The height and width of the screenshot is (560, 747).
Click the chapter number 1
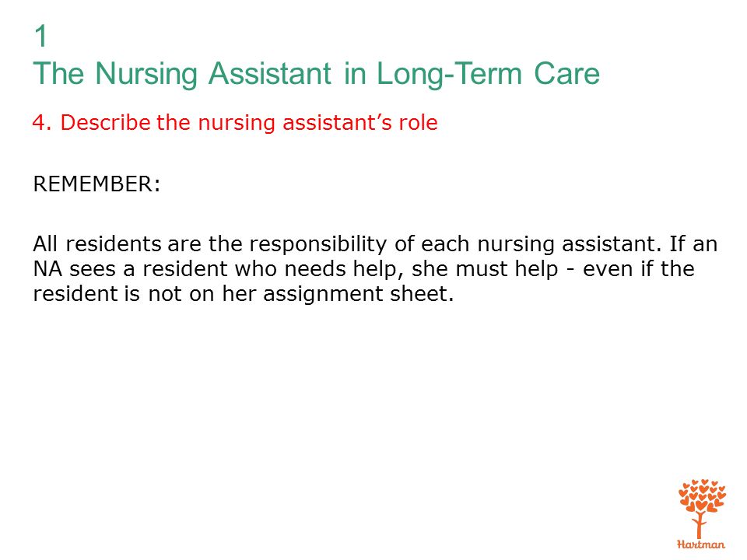tap(41, 37)
